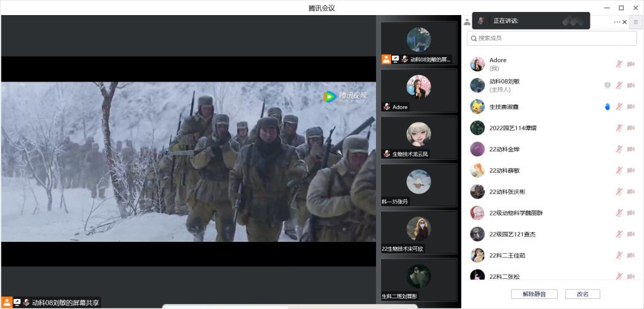Select the 生物技术龙云凤 participant tile
This screenshot has width=644, height=309.
click(418, 138)
